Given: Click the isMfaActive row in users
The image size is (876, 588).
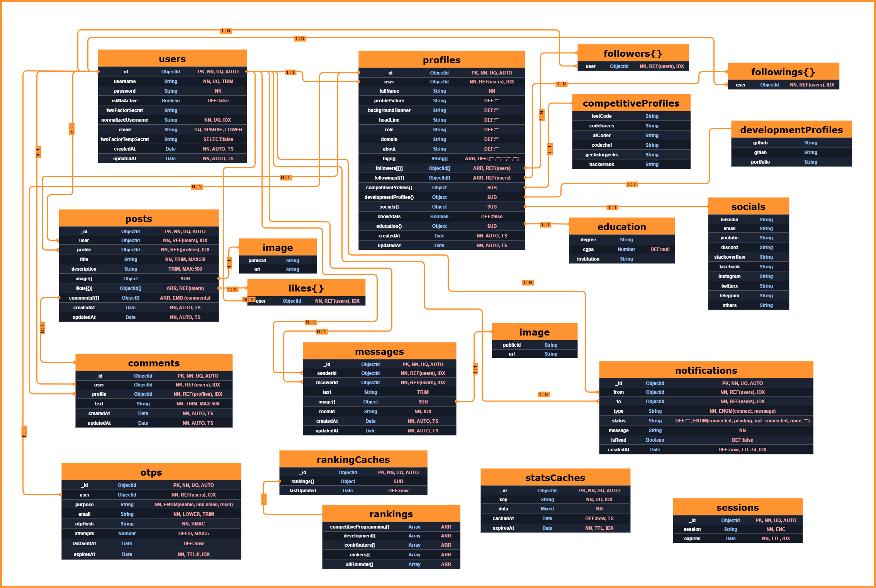Looking at the screenshot, I should (172, 100).
